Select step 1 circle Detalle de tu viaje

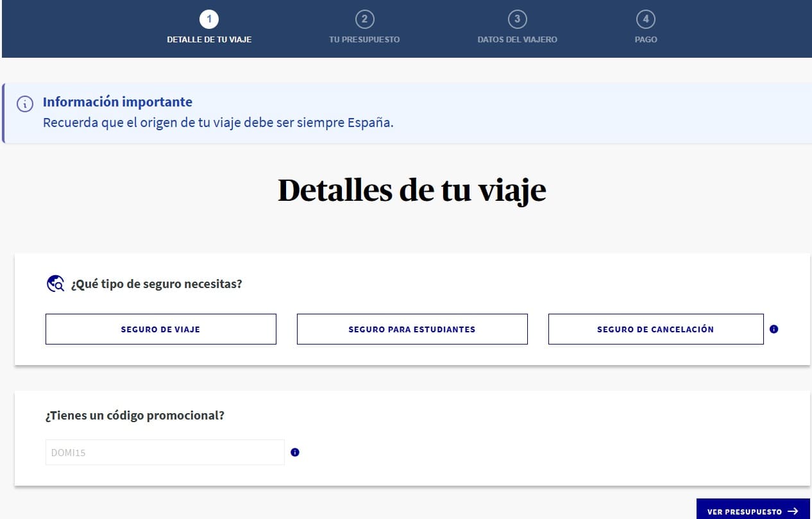[x=209, y=19]
